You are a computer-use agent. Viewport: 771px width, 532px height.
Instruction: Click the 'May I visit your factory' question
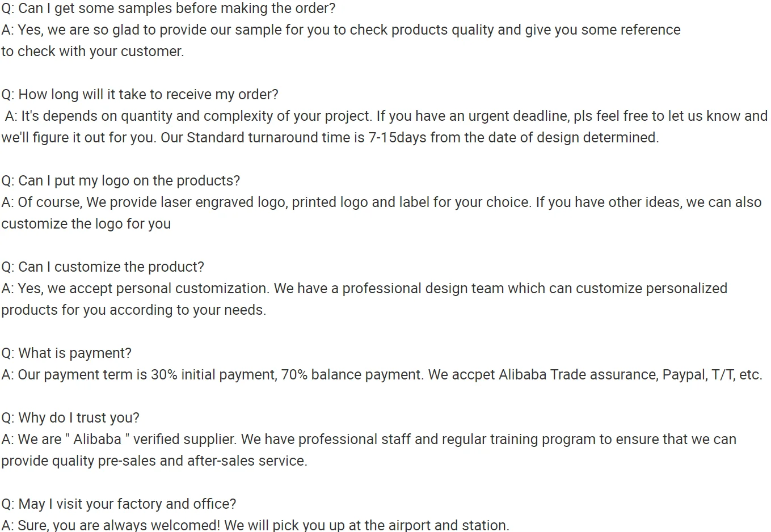tap(119, 504)
